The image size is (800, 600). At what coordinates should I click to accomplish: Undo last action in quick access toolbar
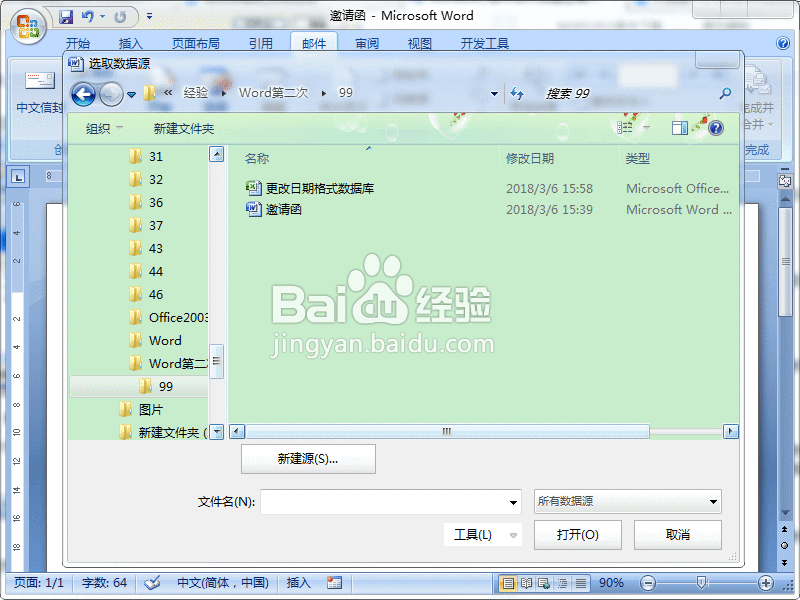pos(88,17)
